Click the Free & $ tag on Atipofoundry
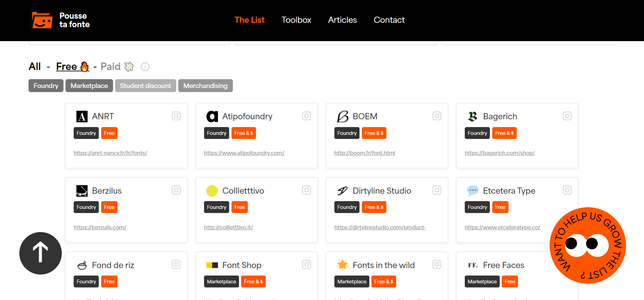 (x=244, y=133)
